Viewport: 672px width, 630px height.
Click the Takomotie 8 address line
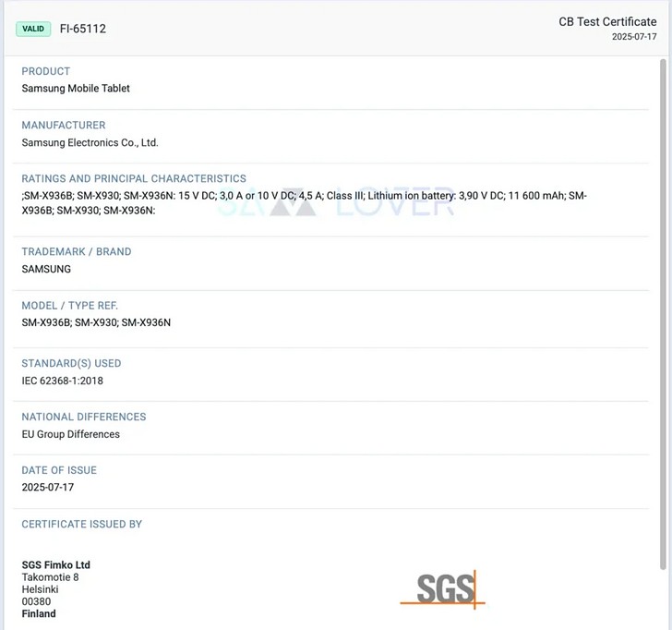50,577
